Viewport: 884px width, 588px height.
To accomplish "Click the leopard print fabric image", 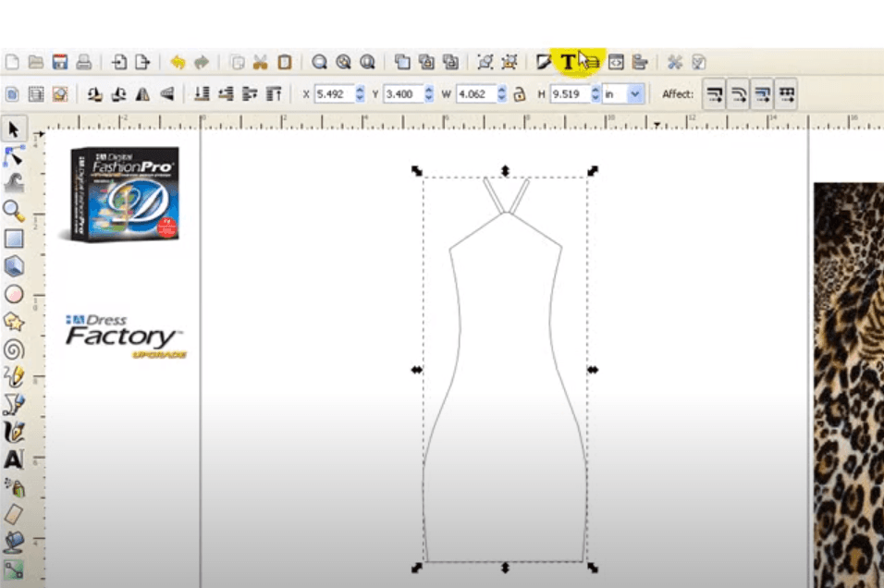I will coord(849,385).
